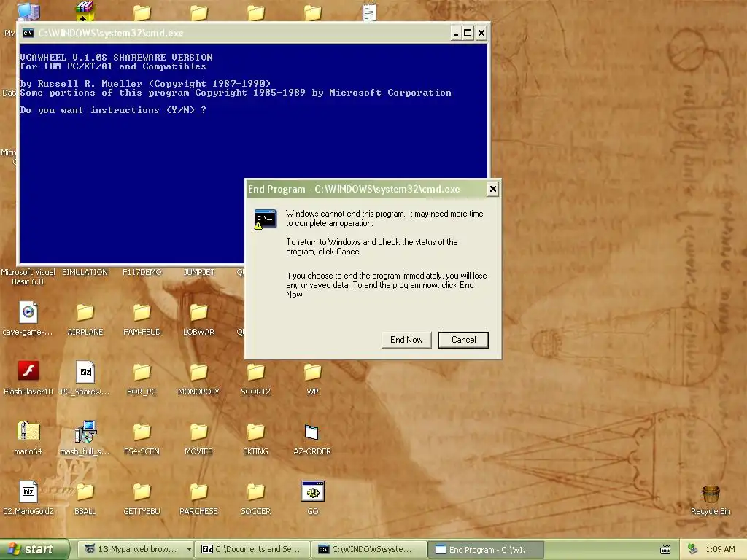Click the JUMPJET desktop label
Image resolution: width=747 pixels, height=560 pixels.
(x=198, y=272)
